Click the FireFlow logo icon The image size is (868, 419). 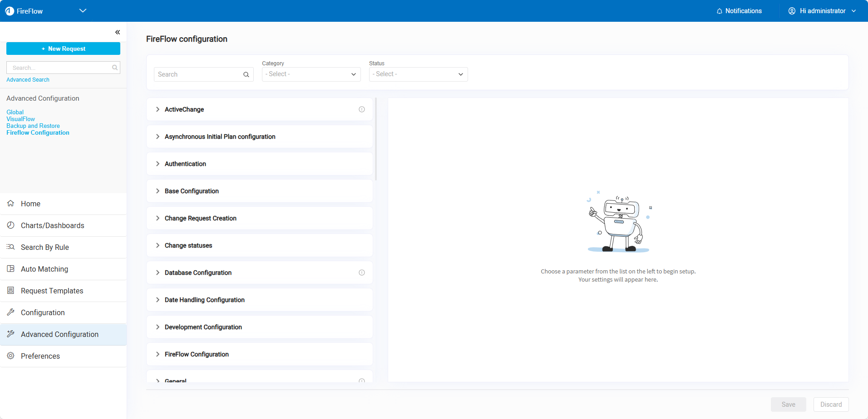pyautogui.click(x=10, y=11)
